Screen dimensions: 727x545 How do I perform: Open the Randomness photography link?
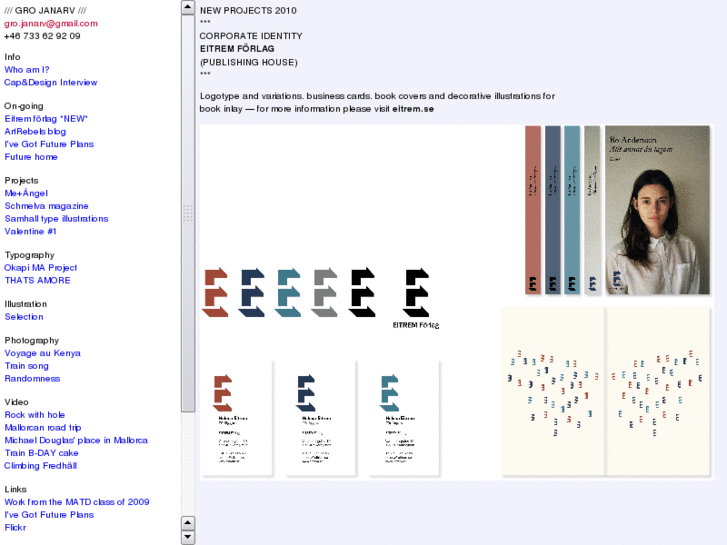coord(32,378)
